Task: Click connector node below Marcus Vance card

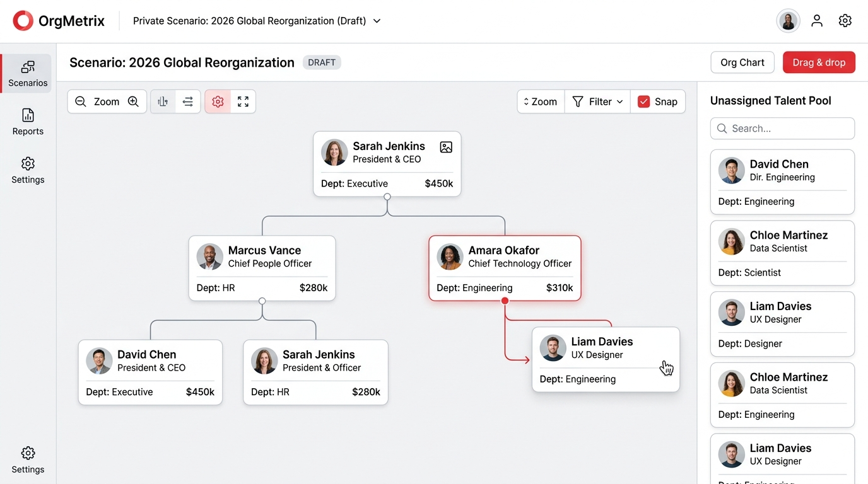Action: [262, 301]
